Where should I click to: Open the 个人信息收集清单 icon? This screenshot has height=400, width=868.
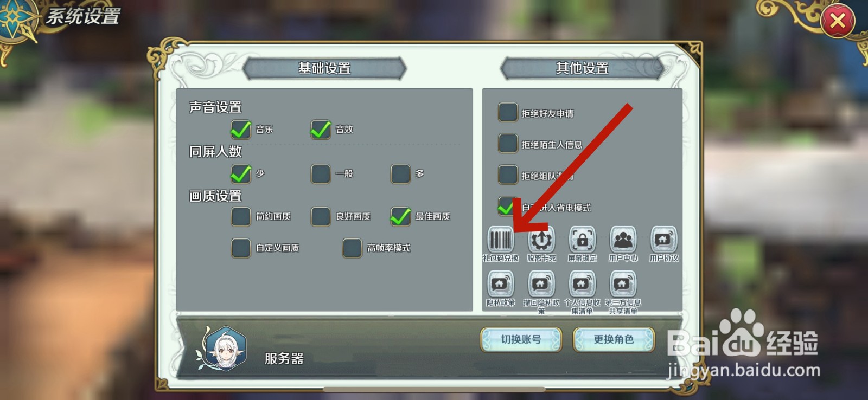(582, 283)
